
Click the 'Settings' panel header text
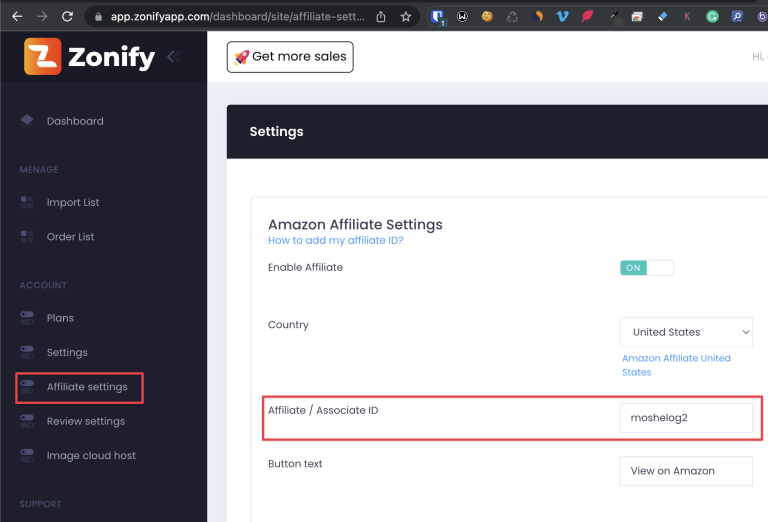(x=276, y=132)
